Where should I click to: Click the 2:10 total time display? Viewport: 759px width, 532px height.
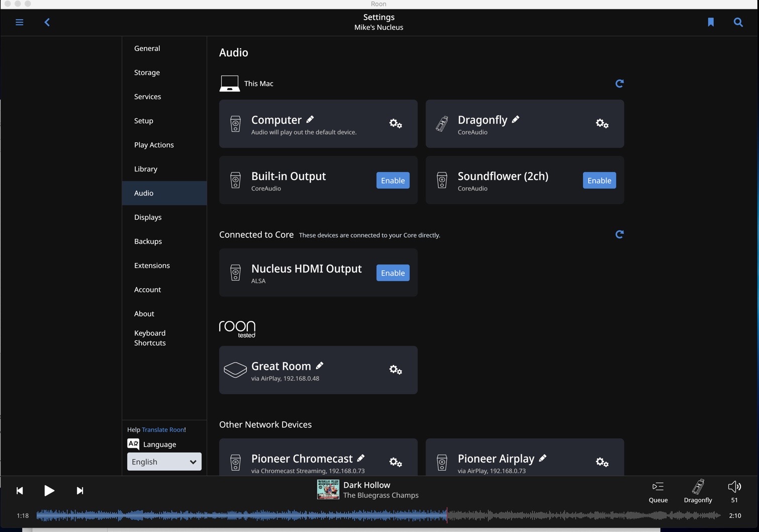(735, 515)
